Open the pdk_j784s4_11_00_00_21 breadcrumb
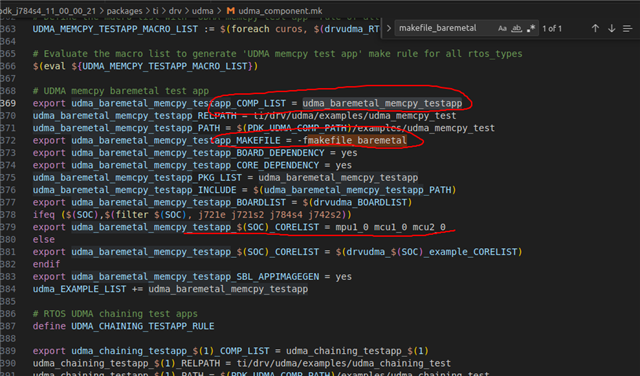Image resolution: width=640 pixels, height=376 pixels. pyautogui.click(x=48, y=11)
